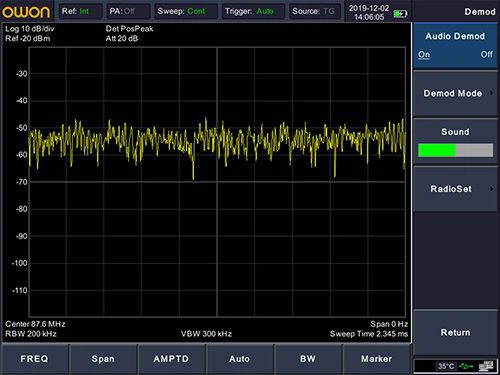Click the Source: TG status field
The image size is (500, 375).
point(315,11)
